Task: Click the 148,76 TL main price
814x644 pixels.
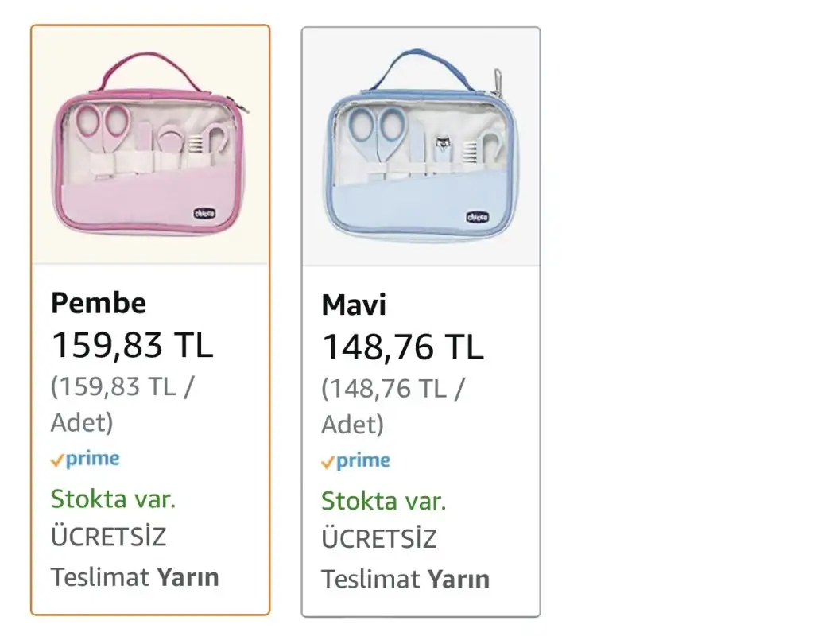Action: click(403, 347)
